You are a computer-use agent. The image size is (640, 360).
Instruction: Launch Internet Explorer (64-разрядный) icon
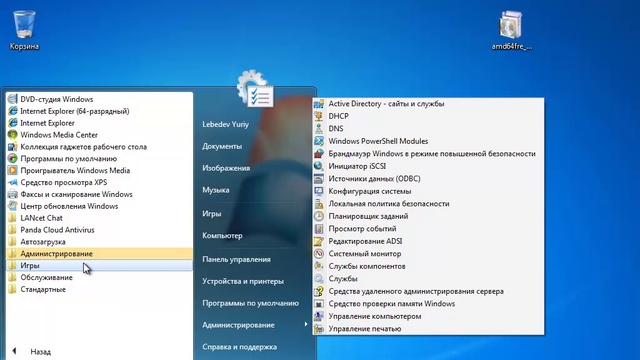13,111
